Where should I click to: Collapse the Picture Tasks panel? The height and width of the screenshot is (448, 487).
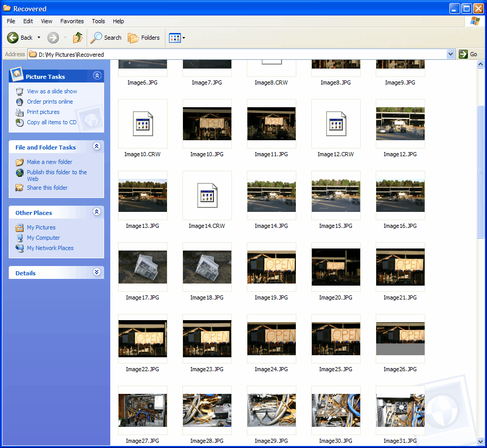click(97, 76)
